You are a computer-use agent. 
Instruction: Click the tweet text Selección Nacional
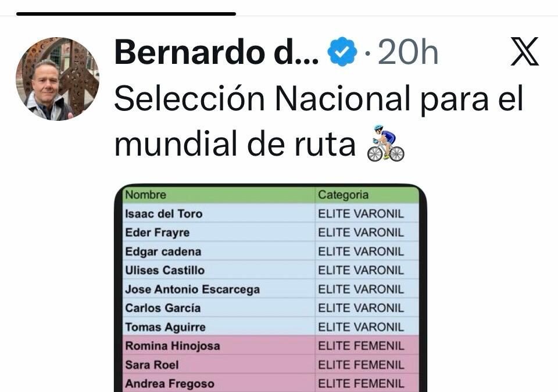262,99
